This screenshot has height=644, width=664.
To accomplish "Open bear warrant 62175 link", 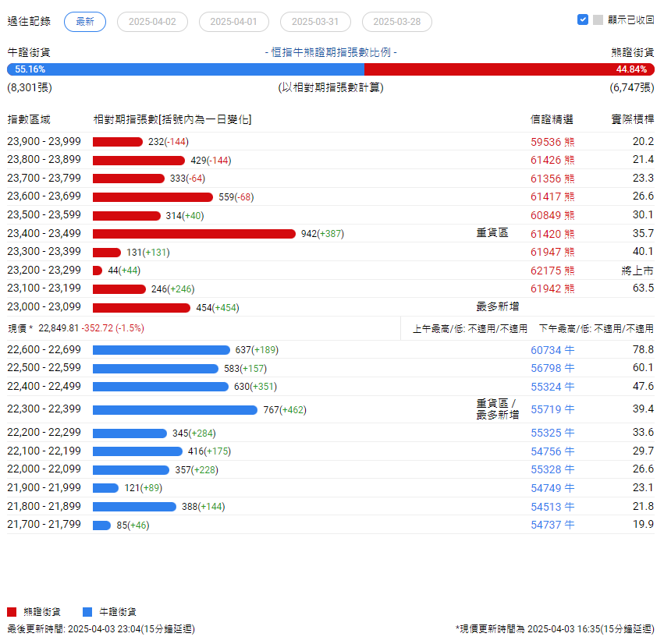I will point(546,271).
